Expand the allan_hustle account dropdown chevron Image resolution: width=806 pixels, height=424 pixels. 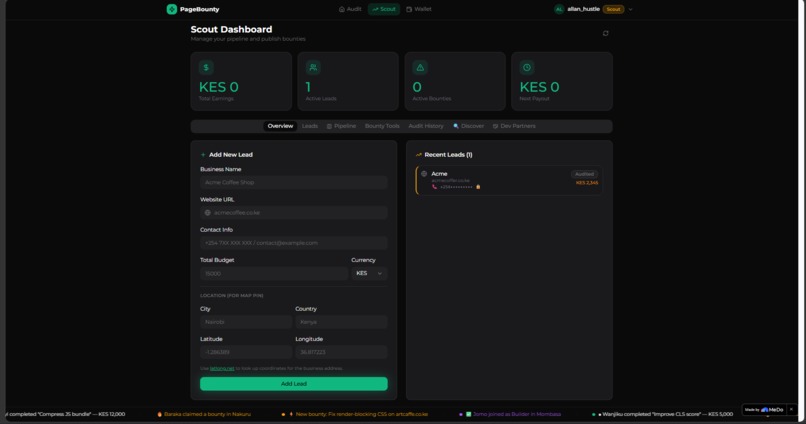(x=631, y=9)
